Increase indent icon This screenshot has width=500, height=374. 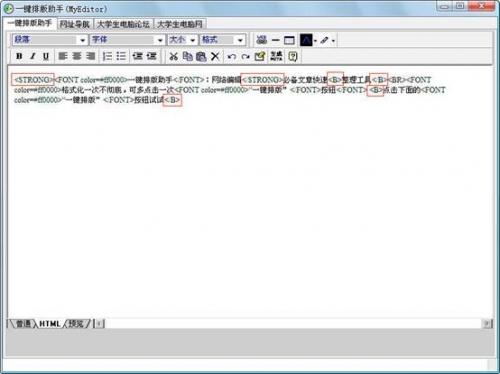pyautogui.click(x=152, y=56)
